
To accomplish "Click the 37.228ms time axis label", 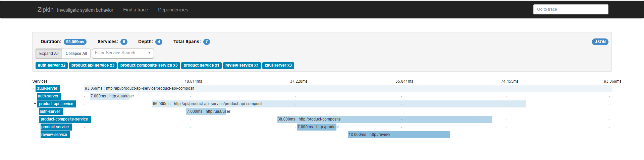I will pyautogui.click(x=299, y=81).
